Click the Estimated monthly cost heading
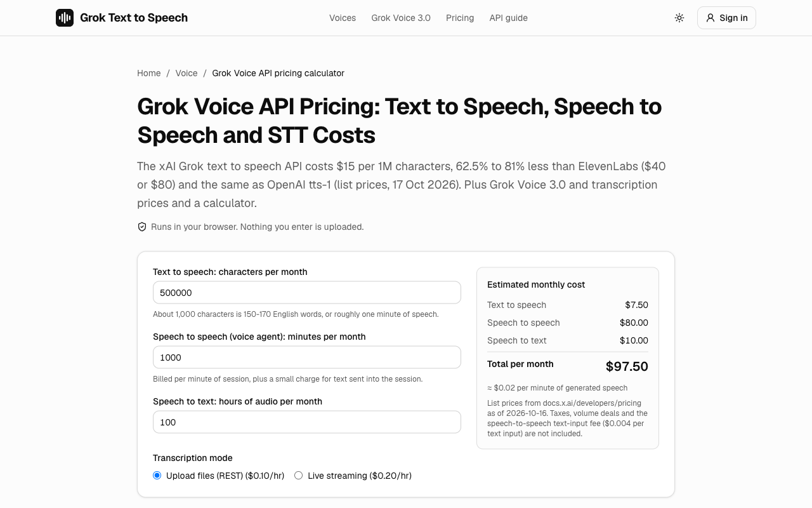The width and height of the screenshot is (812, 508). pos(536,284)
